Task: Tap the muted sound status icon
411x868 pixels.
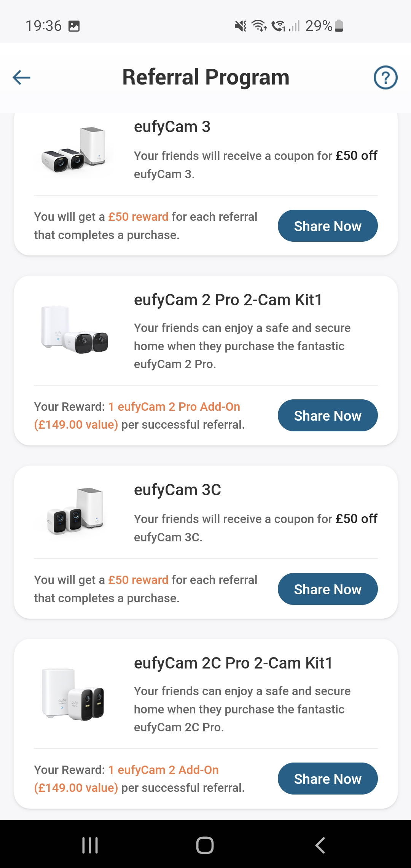Action: [240, 26]
